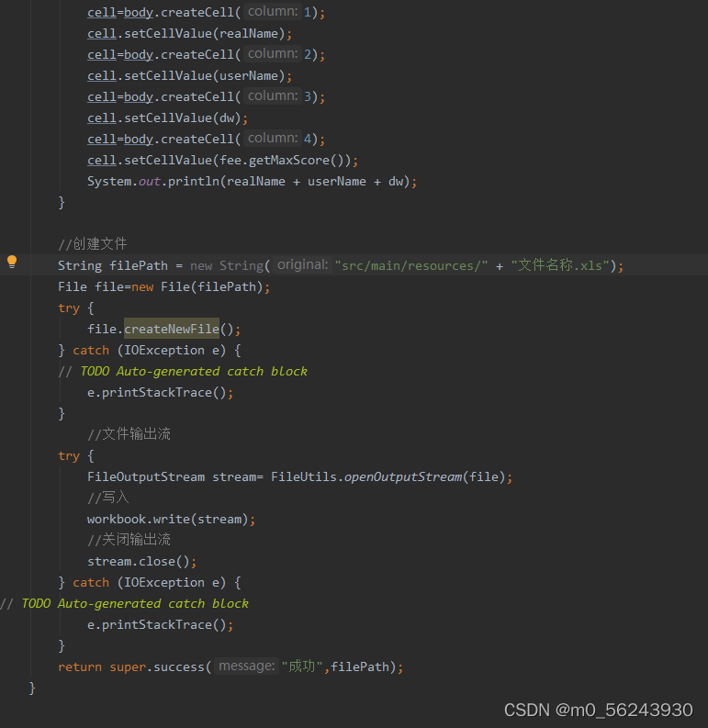The width and height of the screenshot is (708, 728).
Task: Click the "文件名称.xls" string literal
Action: tap(560, 265)
